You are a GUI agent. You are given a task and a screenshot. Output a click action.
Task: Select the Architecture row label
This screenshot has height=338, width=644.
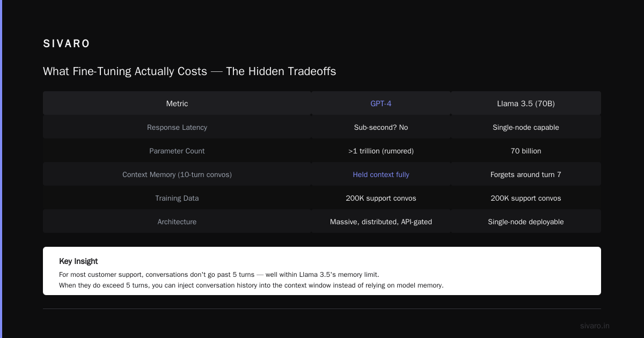pos(177,222)
